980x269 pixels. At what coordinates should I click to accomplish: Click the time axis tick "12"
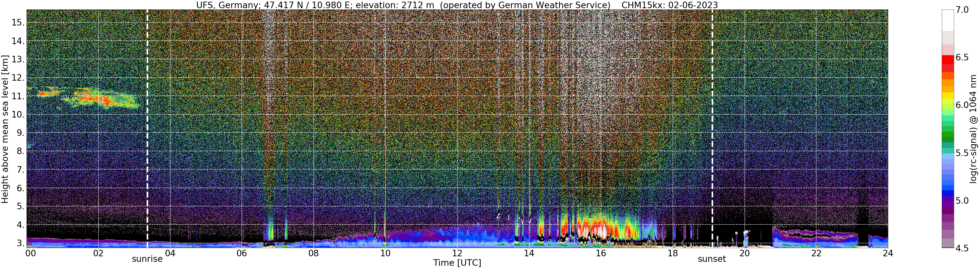[x=457, y=253]
